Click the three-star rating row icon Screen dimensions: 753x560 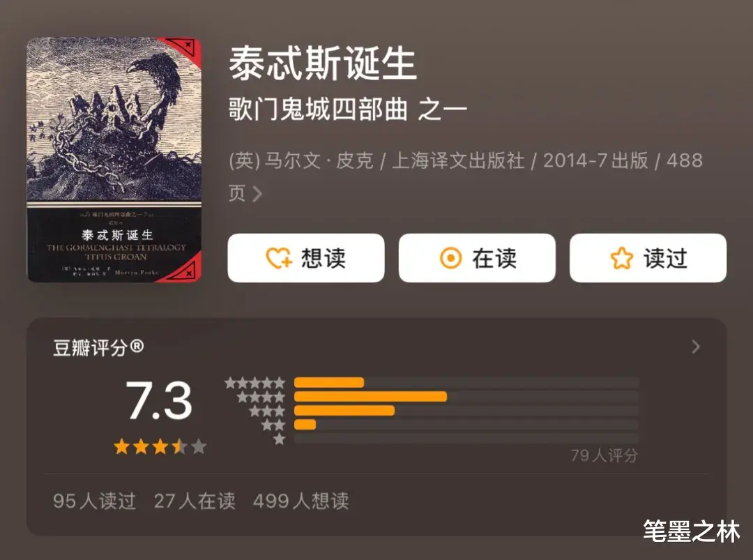click(268, 411)
